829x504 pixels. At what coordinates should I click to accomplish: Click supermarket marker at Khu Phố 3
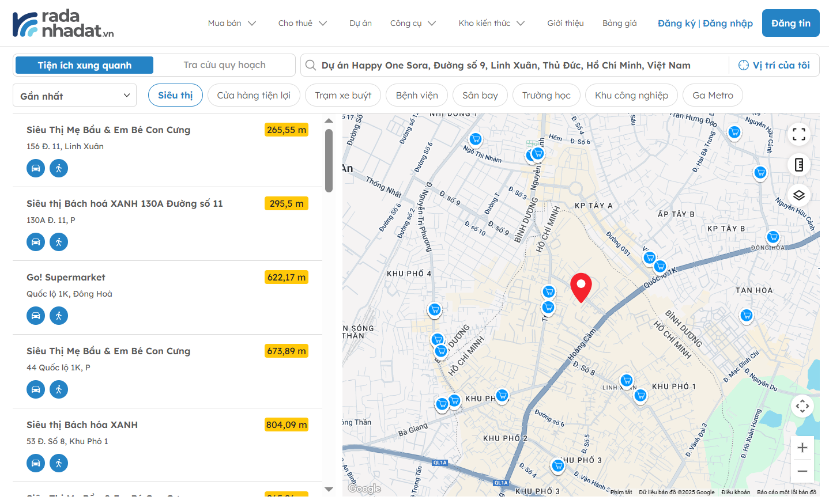click(557, 465)
